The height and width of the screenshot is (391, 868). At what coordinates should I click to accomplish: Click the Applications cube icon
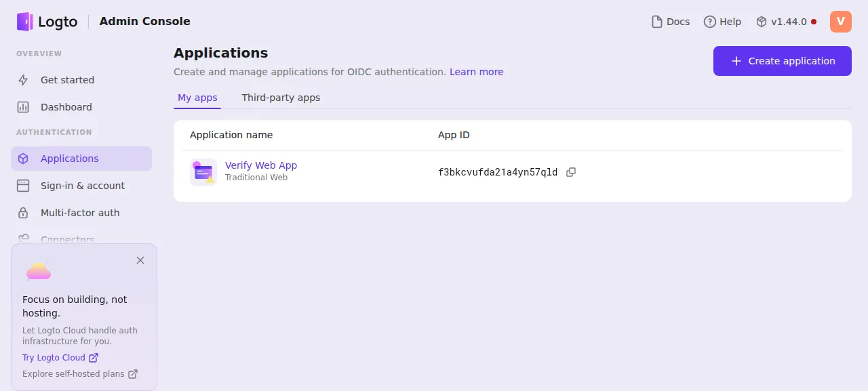click(23, 159)
